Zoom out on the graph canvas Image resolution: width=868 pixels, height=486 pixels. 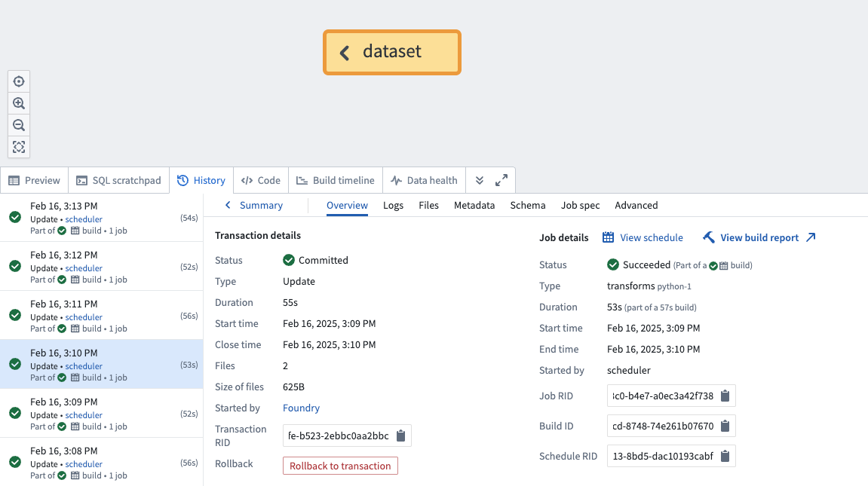pyautogui.click(x=19, y=125)
